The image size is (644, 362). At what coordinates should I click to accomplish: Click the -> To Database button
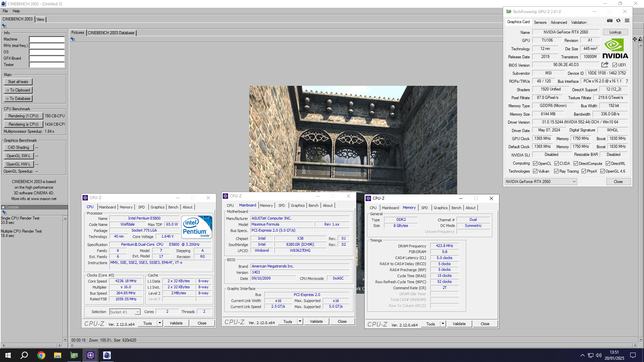[18, 99]
